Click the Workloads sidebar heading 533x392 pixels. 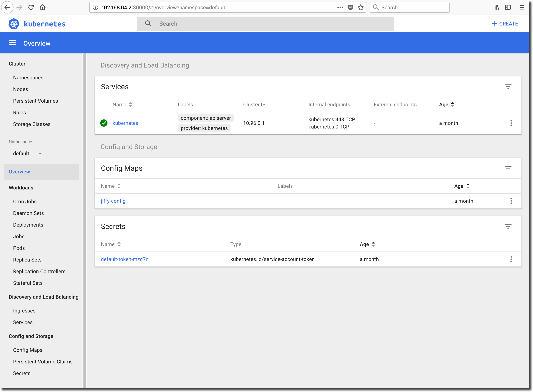[x=21, y=187]
